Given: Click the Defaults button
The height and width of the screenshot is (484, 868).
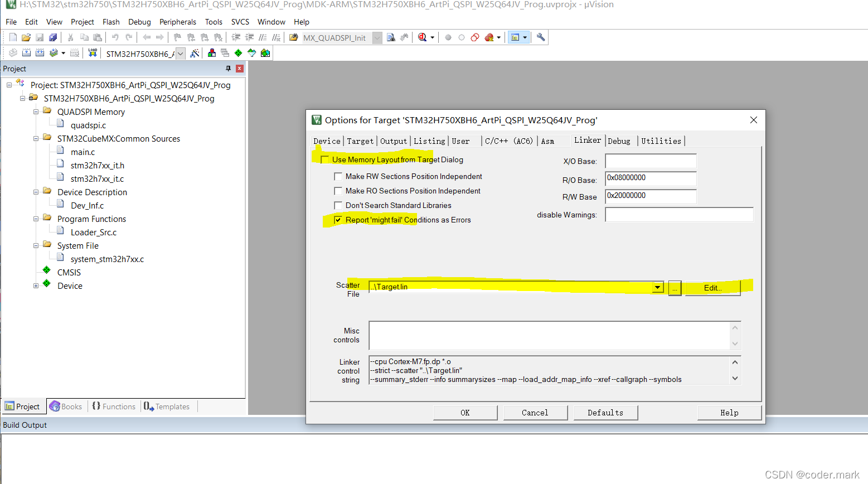Looking at the screenshot, I should (x=605, y=413).
